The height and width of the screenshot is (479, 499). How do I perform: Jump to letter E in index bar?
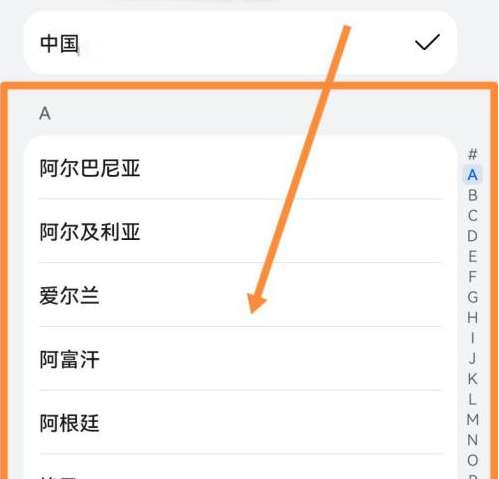[x=472, y=257]
